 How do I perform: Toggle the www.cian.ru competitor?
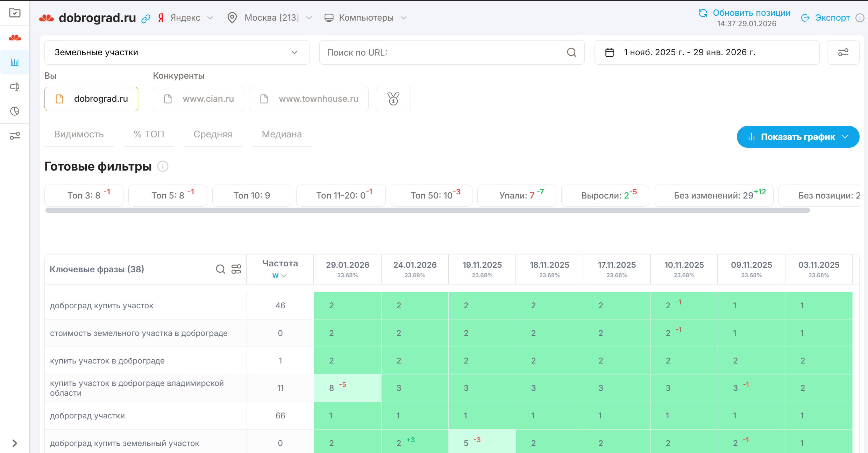[x=198, y=99]
